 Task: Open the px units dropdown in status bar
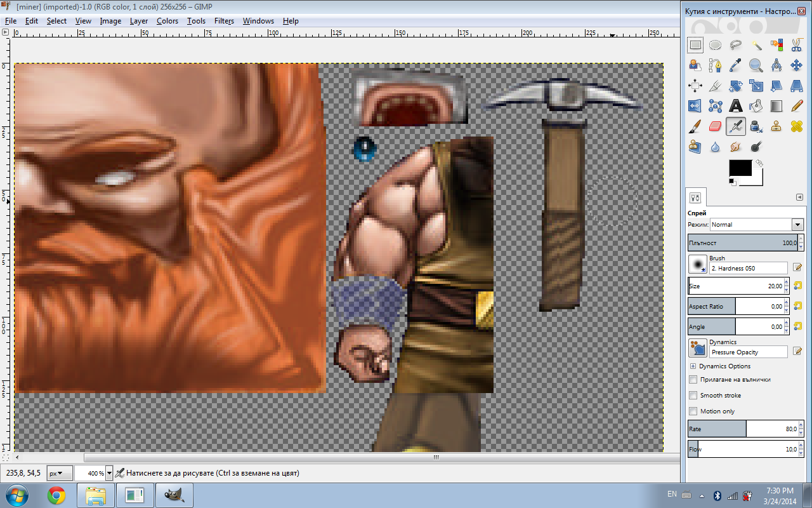[x=60, y=473]
